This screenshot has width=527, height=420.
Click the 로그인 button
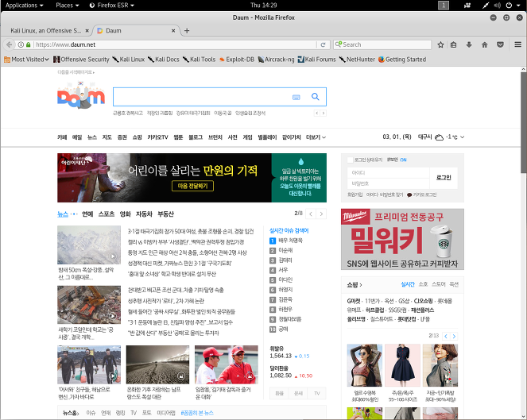pos(444,178)
